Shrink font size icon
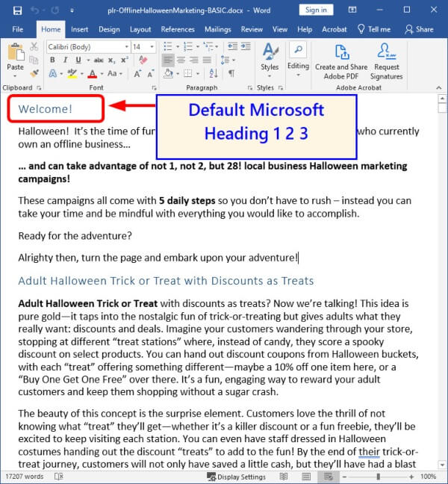 point(150,74)
